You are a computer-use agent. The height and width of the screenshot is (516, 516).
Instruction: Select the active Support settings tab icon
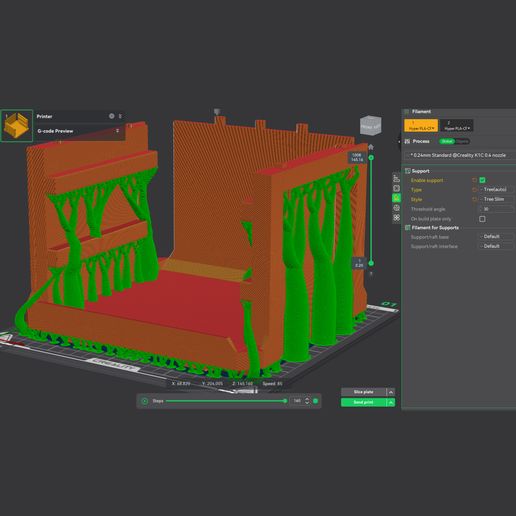396,198
